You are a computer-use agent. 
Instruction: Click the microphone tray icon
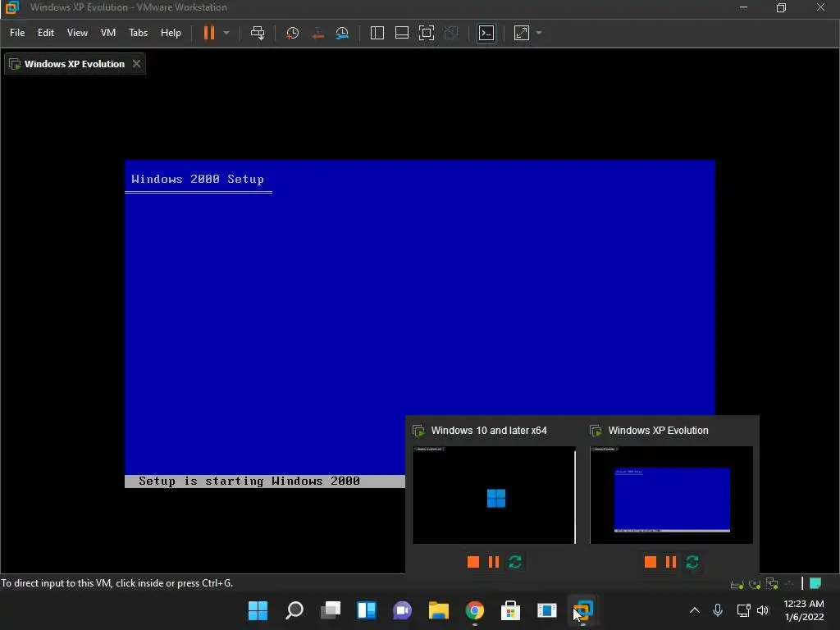[x=718, y=610]
